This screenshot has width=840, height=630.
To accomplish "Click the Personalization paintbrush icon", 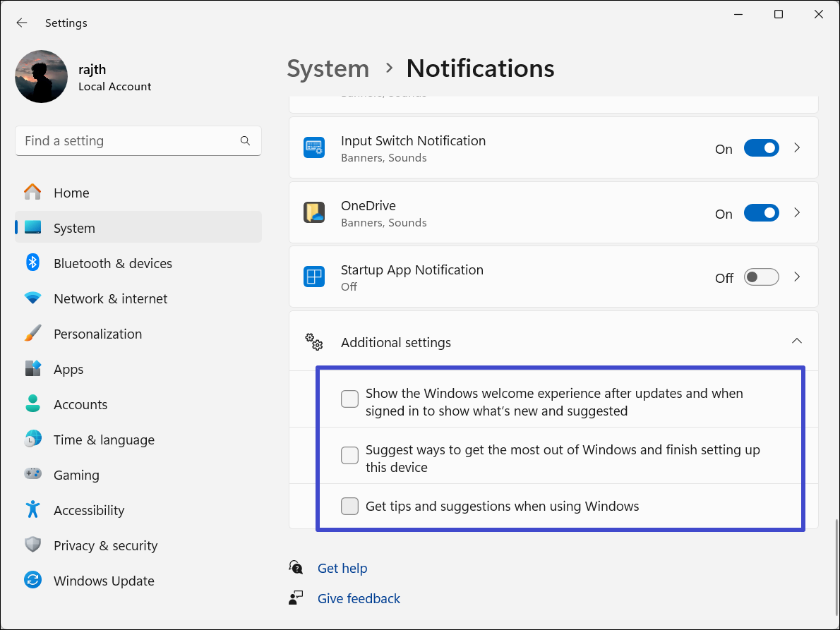I will coord(32,334).
